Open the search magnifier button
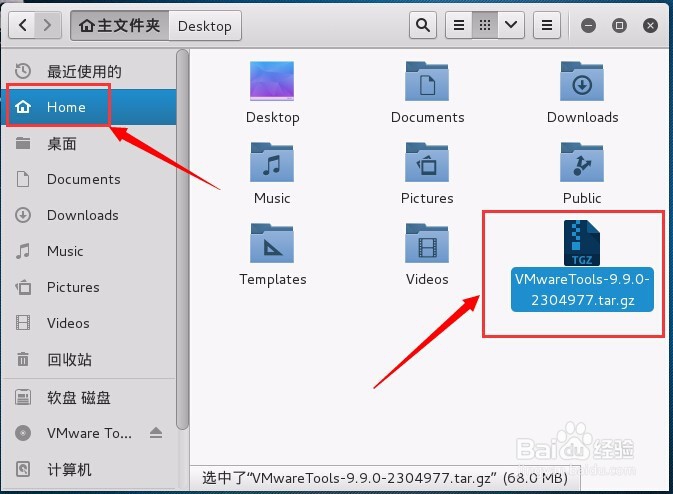 (423, 25)
